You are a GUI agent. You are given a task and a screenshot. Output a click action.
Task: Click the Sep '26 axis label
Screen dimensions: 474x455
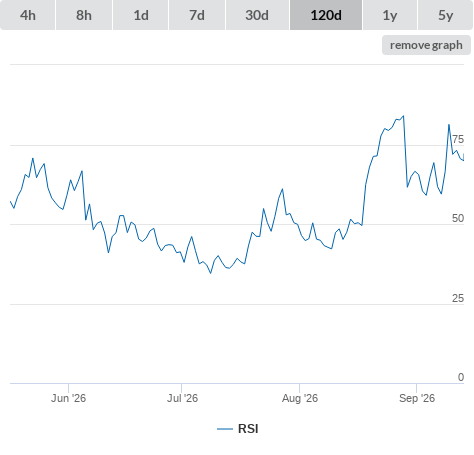[417, 398]
